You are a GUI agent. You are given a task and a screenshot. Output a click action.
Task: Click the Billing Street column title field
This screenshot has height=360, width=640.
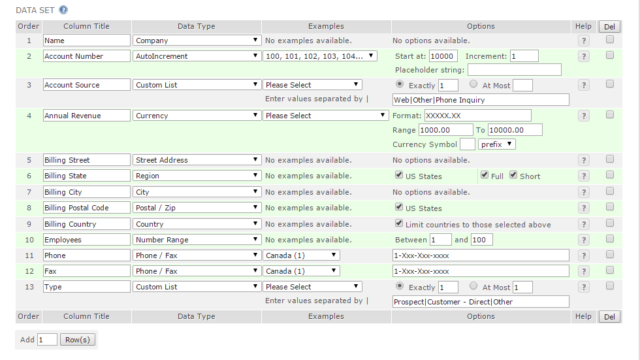click(87, 160)
